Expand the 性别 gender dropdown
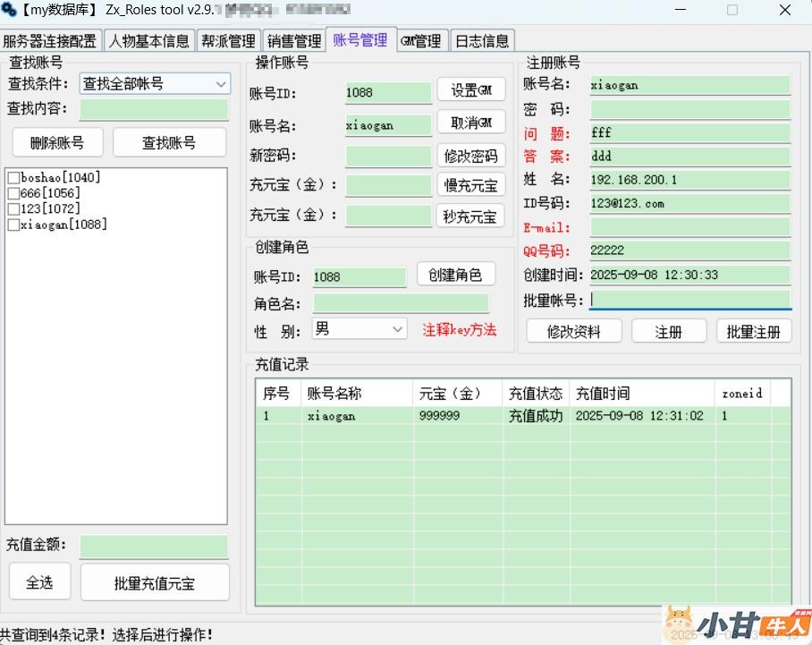This screenshot has height=645, width=812. click(x=359, y=329)
